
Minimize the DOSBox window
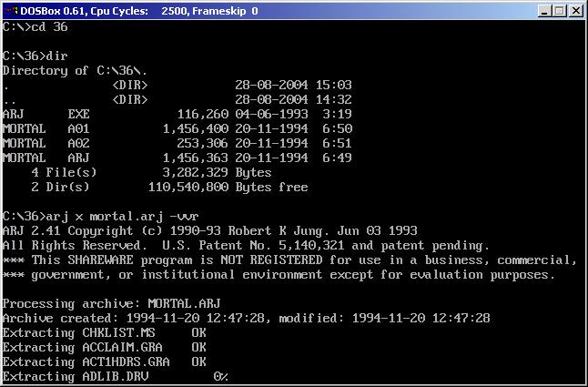[545, 11]
